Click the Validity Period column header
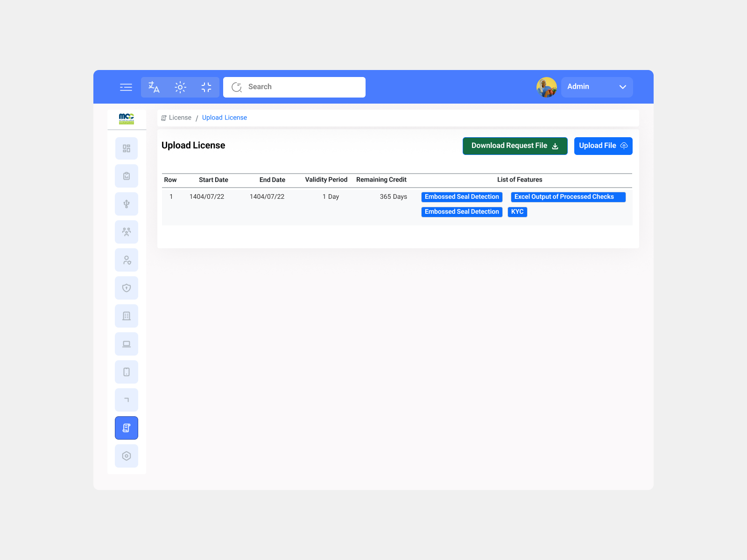Screen dimensions: 747x560 pyautogui.click(x=326, y=180)
